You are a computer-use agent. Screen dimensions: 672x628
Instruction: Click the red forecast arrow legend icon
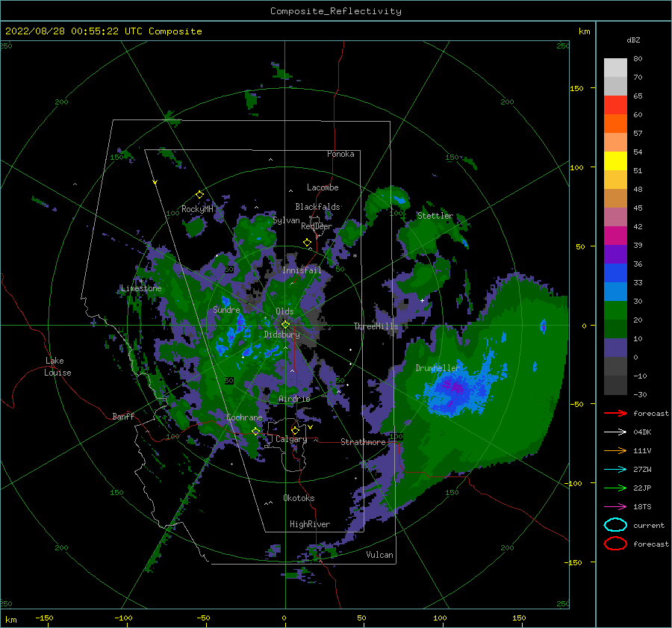pyautogui.click(x=615, y=413)
